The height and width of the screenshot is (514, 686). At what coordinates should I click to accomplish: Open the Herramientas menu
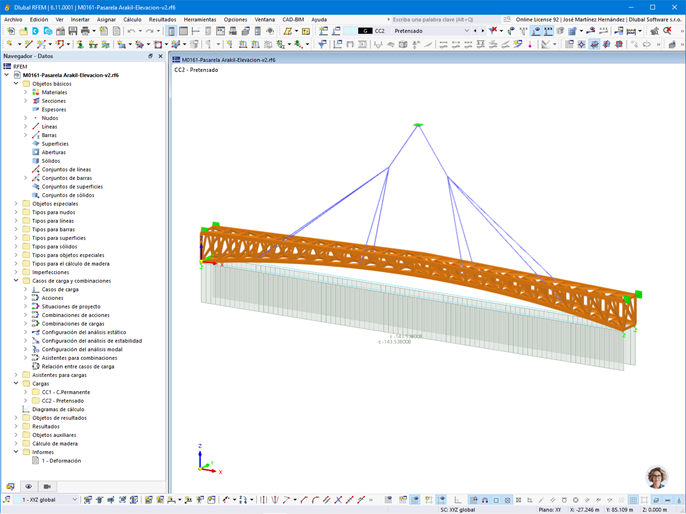200,19
